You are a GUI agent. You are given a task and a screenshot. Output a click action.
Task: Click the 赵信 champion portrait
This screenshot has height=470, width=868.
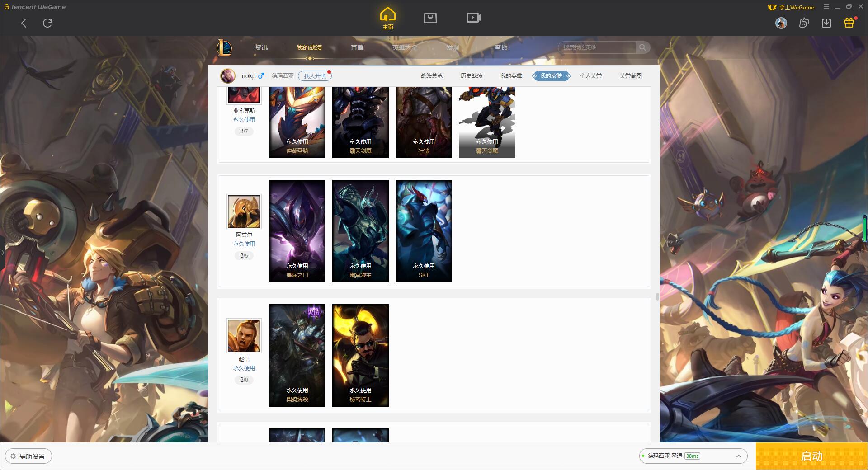coord(244,336)
